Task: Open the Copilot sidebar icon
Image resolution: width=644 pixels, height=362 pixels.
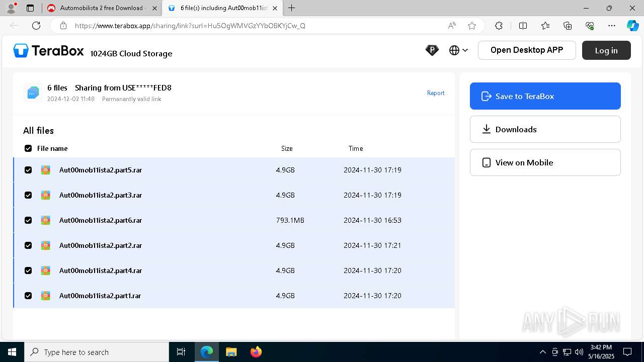Action: pos(632,26)
